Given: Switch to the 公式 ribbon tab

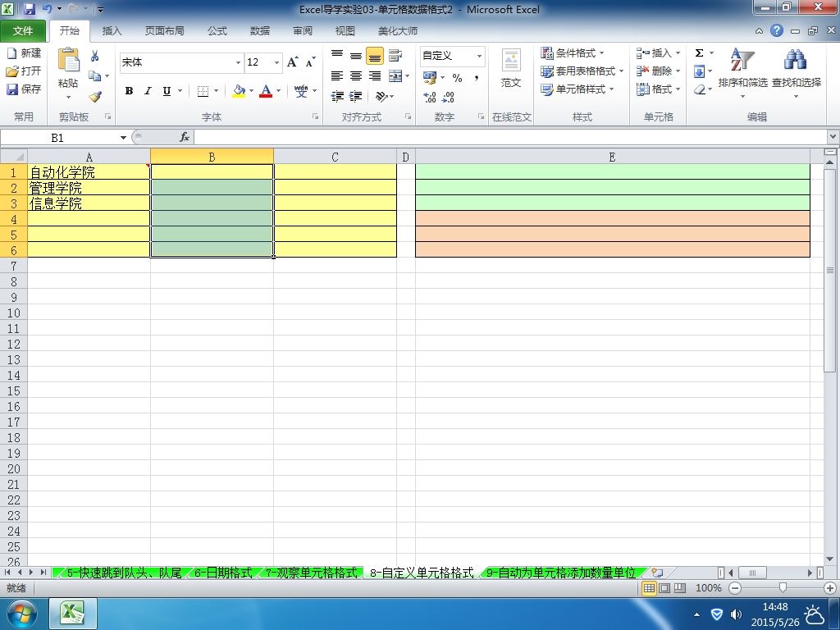Looking at the screenshot, I should tap(217, 31).
